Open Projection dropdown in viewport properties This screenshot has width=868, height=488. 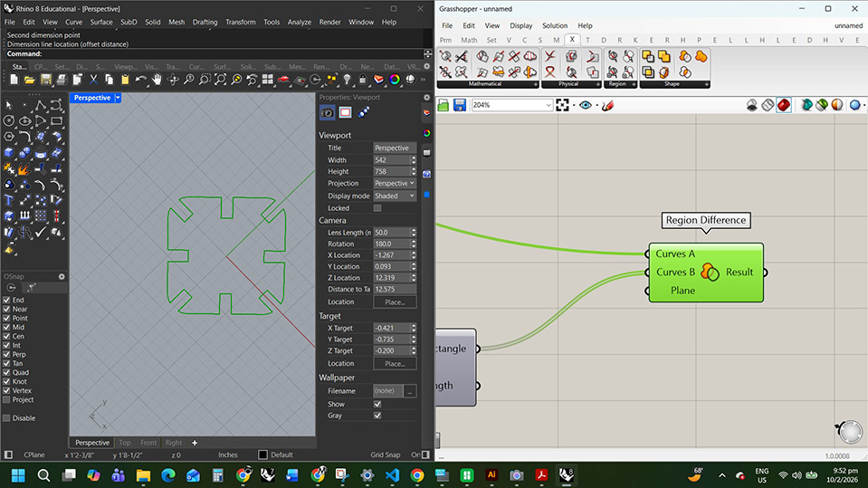tap(395, 184)
